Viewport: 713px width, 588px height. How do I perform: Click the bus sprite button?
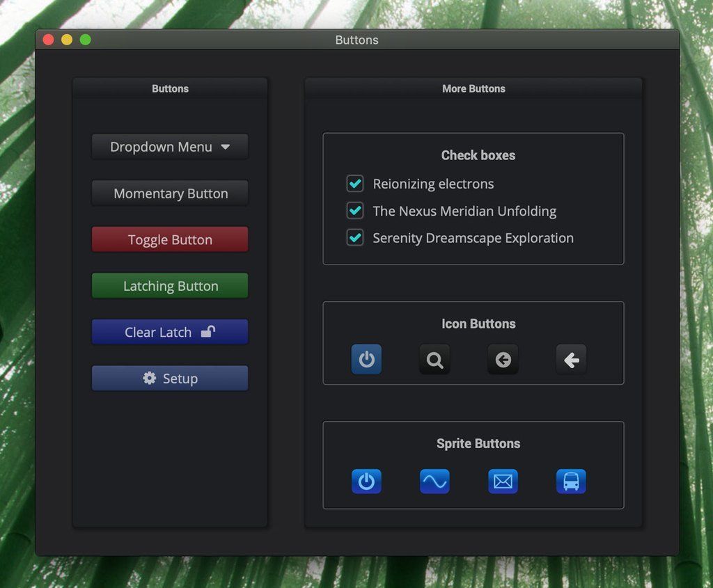pos(571,481)
